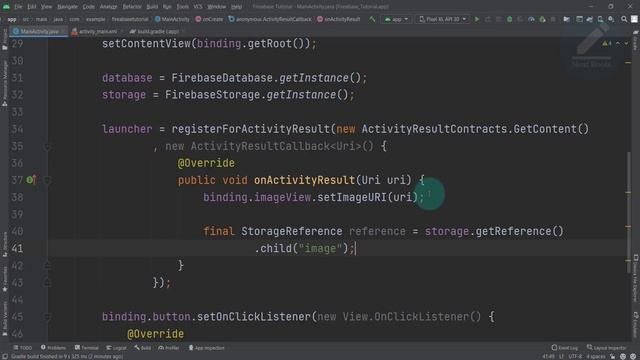Click the Make Project hammer icon
The image size is (640, 360).
[372, 19]
